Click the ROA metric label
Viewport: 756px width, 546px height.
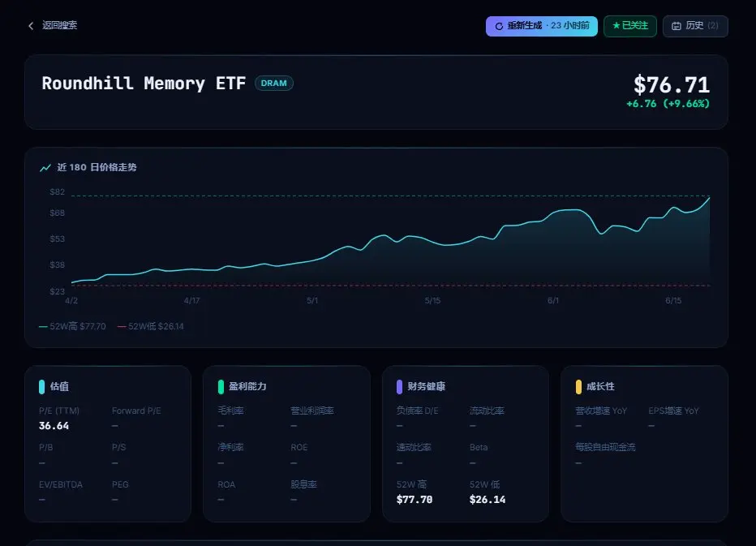coord(226,484)
